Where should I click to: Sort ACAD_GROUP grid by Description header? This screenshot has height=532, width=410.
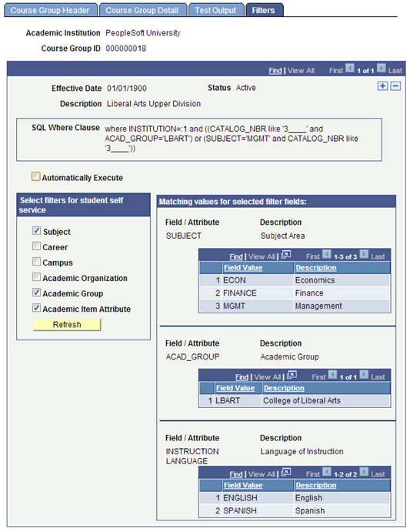[284, 388]
